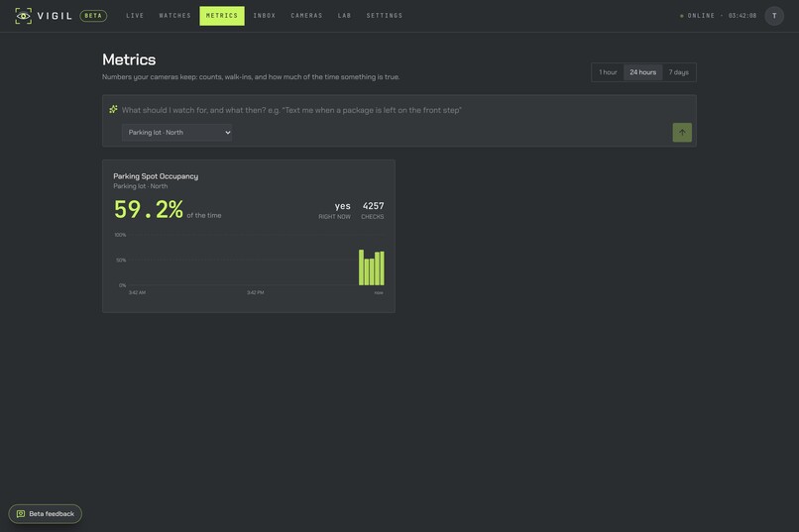This screenshot has height=532, width=799.
Task: Click the 4257 checks value
Action: (x=373, y=206)
